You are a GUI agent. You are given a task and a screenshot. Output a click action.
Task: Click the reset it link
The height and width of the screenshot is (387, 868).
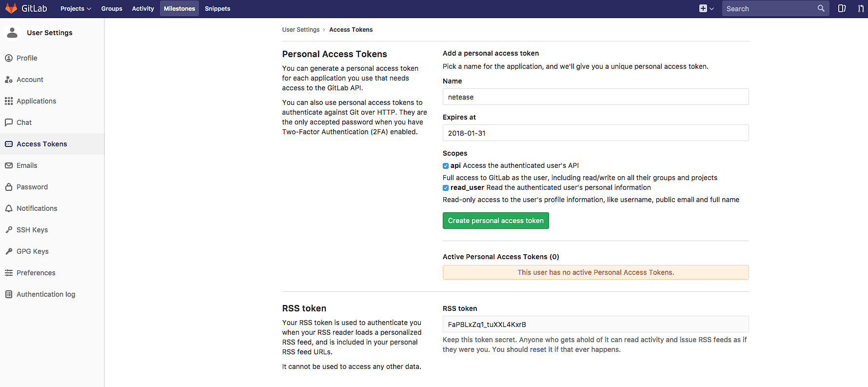[x=541, y=349]
